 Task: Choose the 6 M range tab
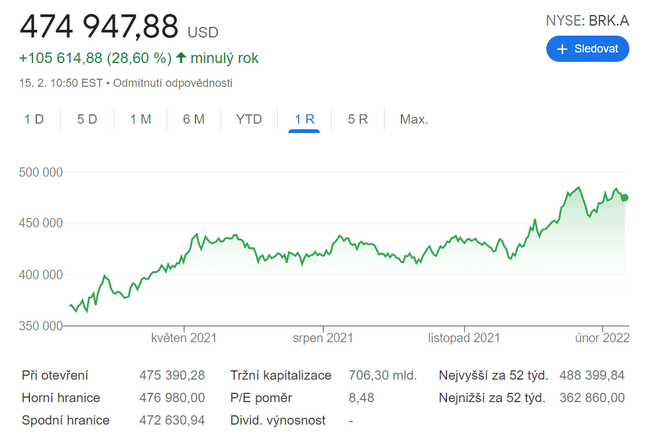[193, 119]
